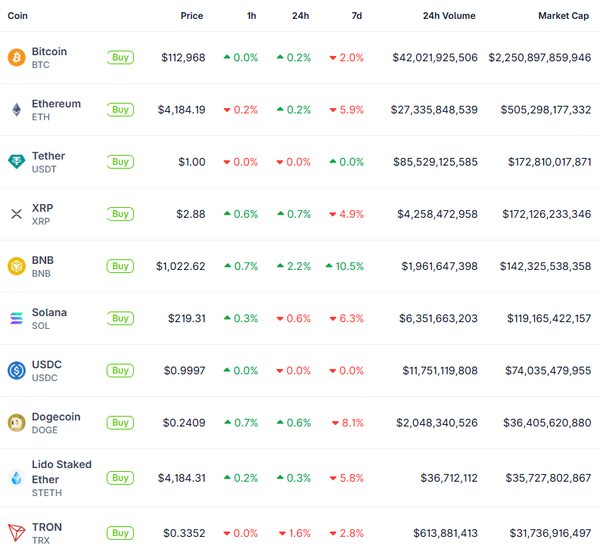This screenshot has height=552, width=600.
Task: Click the TRON logo icon
Action: tap(16, 532)
